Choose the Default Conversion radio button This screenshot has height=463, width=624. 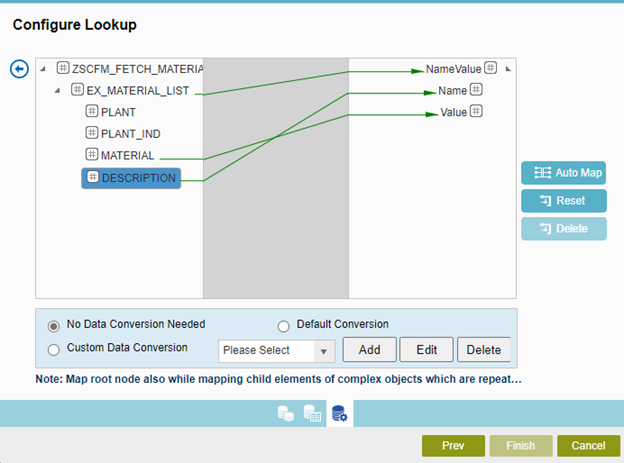click(x=283, y=325)
